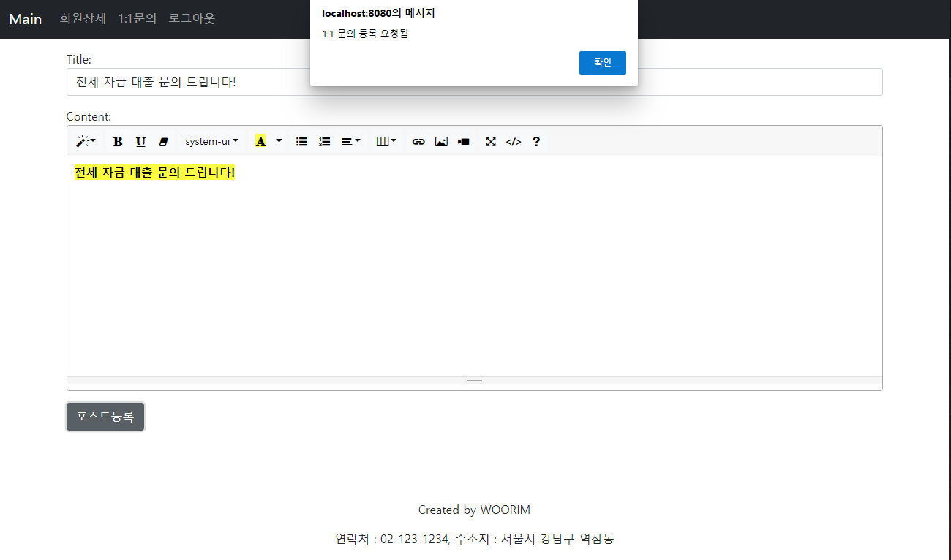Click the footer contact line '연락처 : 02-123-1234'

pos(392,539)
